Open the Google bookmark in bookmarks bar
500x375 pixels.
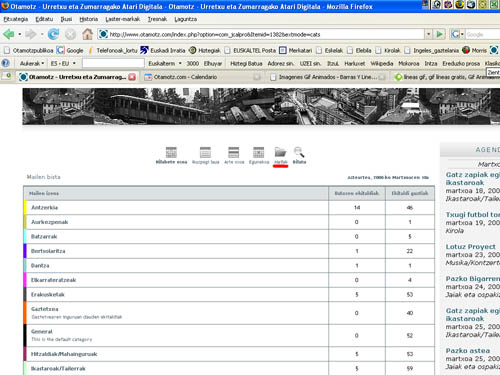point(70,50)
